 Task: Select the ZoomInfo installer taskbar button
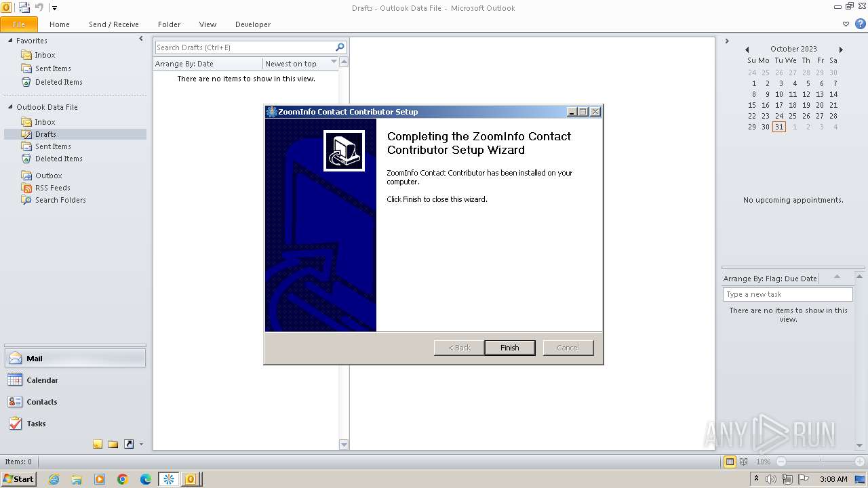coord(169,479)
